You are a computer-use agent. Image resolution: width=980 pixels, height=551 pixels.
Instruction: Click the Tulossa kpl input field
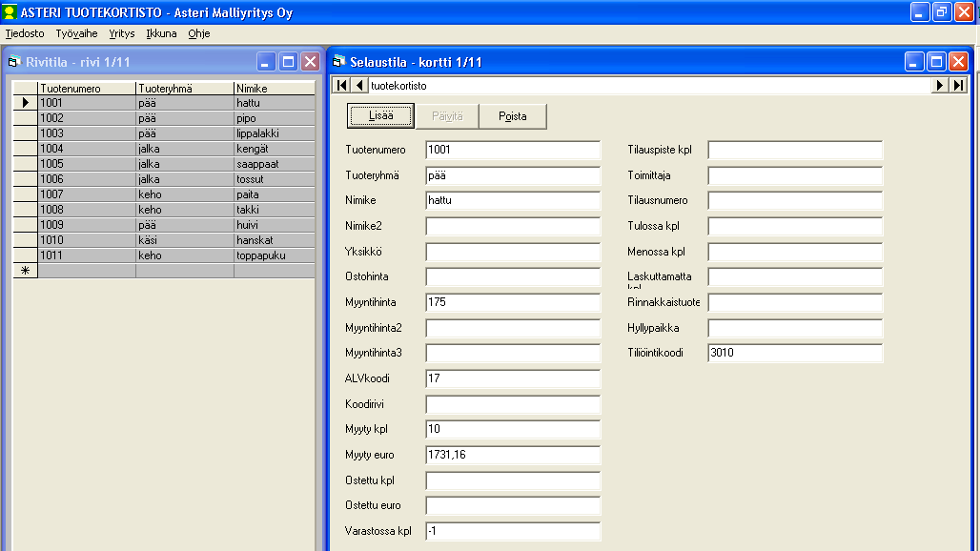point(795,226)
